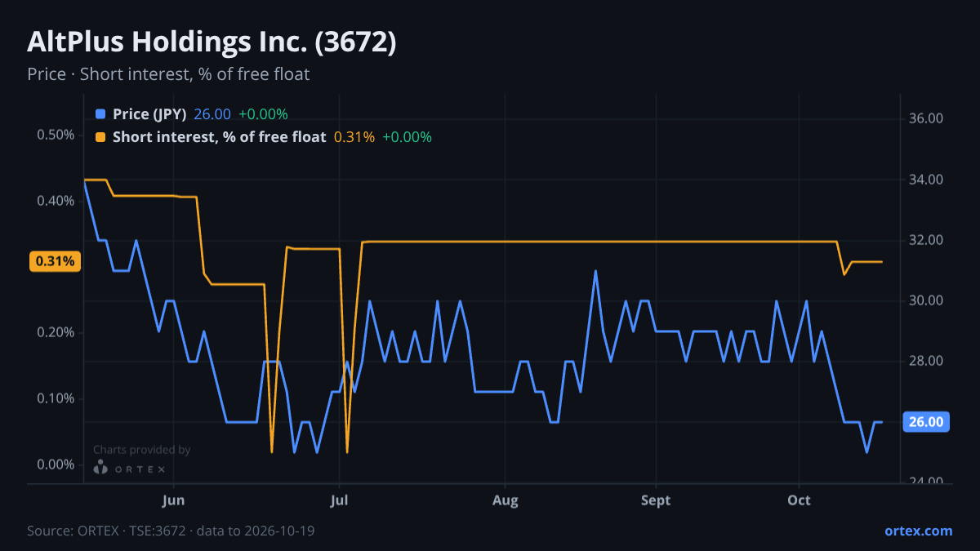Click the 0.40% left axis label
The height and width of the screenshot is (551, 980).
point(56,201)
